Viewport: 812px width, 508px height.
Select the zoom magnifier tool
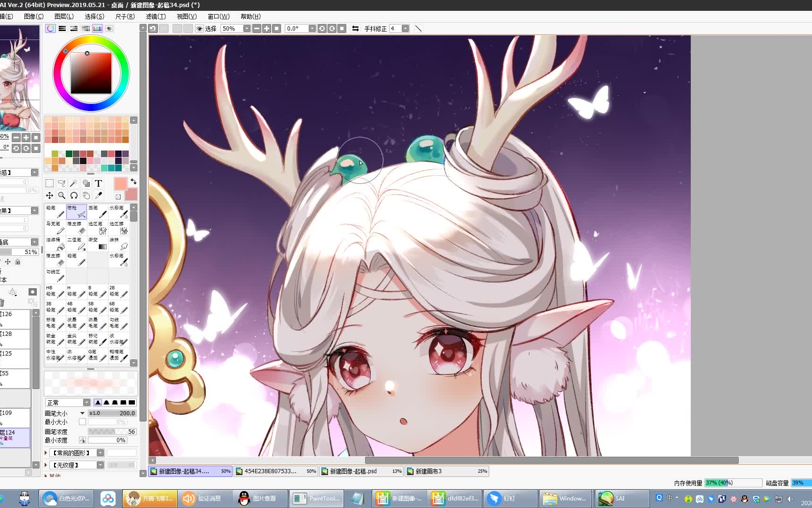[62, 195]
